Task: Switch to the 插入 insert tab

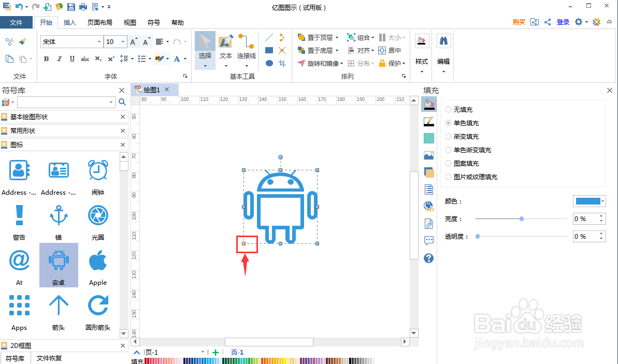Action: coord(70,22)
